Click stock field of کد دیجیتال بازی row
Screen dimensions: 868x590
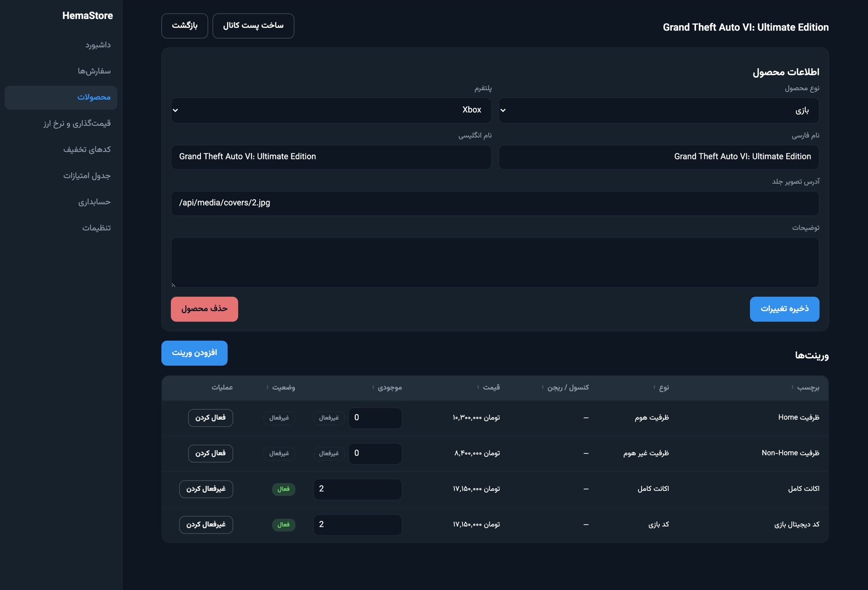[x=358, y=525]
